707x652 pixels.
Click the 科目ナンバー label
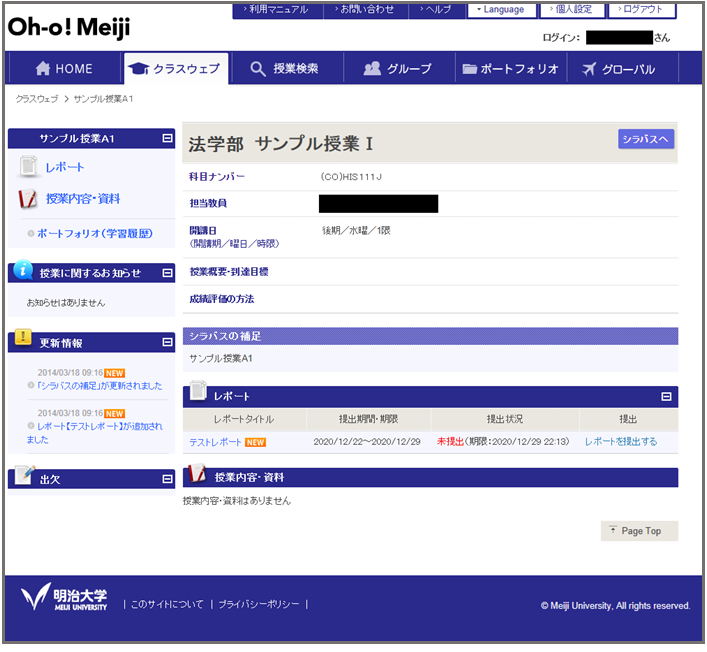[x=217, y=177]
